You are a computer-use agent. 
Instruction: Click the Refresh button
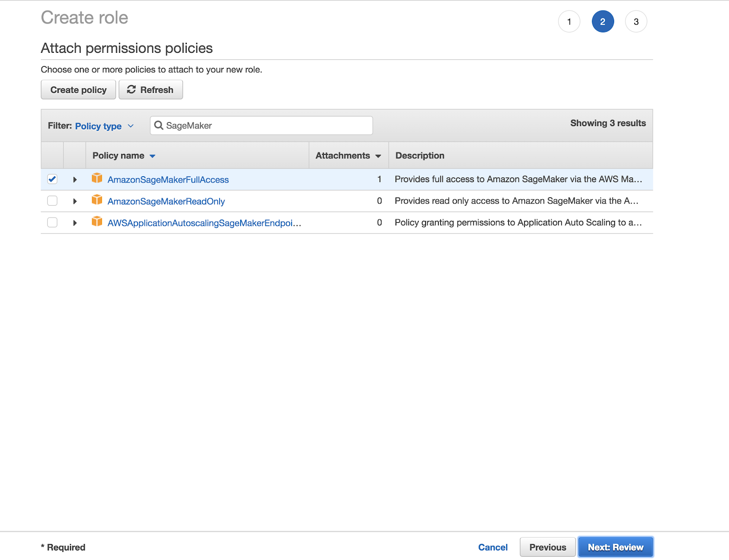(151, 90)
